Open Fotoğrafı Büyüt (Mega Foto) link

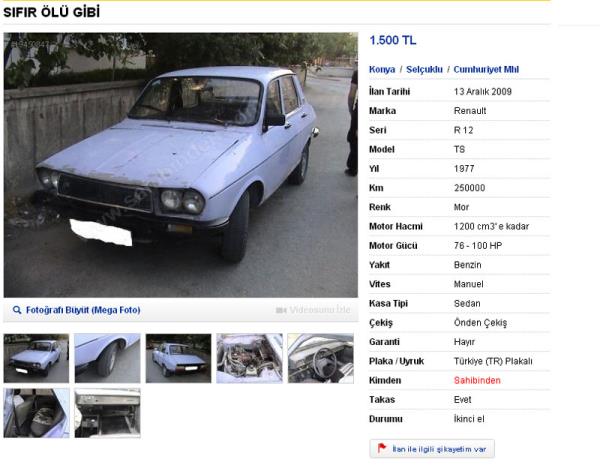(x=83, y=310)
